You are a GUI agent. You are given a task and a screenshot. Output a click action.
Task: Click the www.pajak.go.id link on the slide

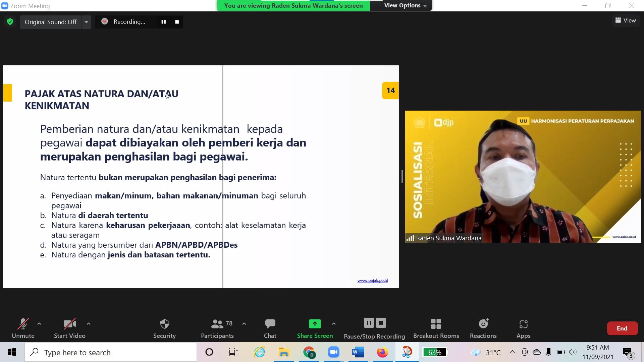point(372,281)
